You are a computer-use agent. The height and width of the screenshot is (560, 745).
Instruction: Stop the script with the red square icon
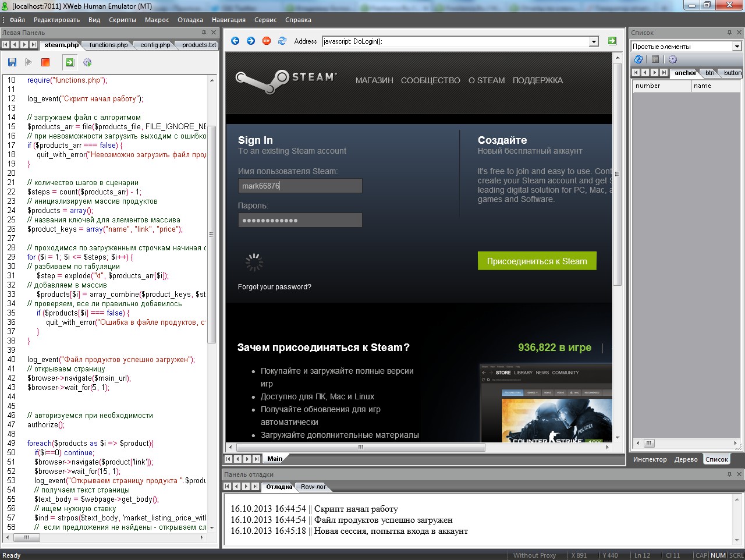click(45, 62)
